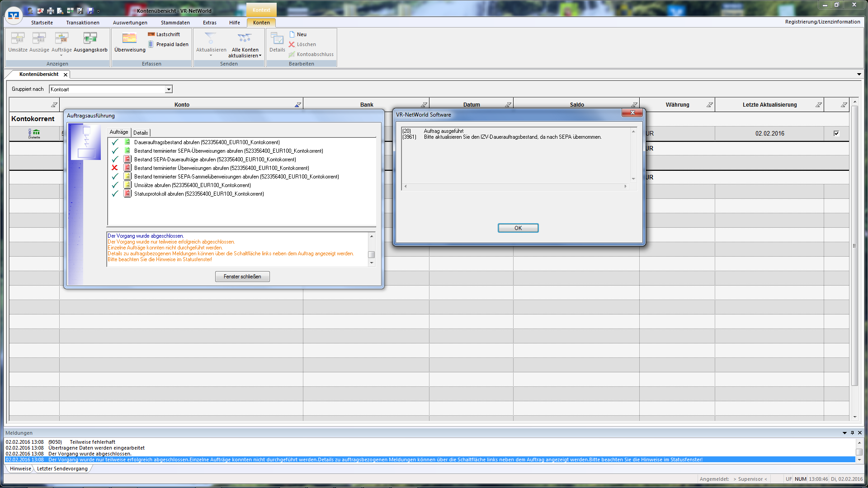Expand the dropdown arrow under Aktualisieren
Screen dimensions: 868x488
211,56
